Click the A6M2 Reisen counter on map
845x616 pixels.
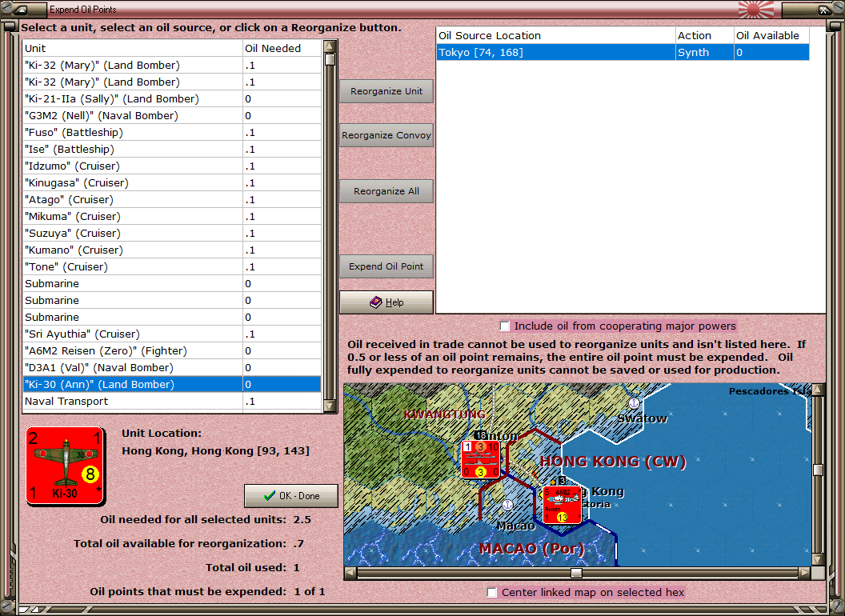point(562,505)
